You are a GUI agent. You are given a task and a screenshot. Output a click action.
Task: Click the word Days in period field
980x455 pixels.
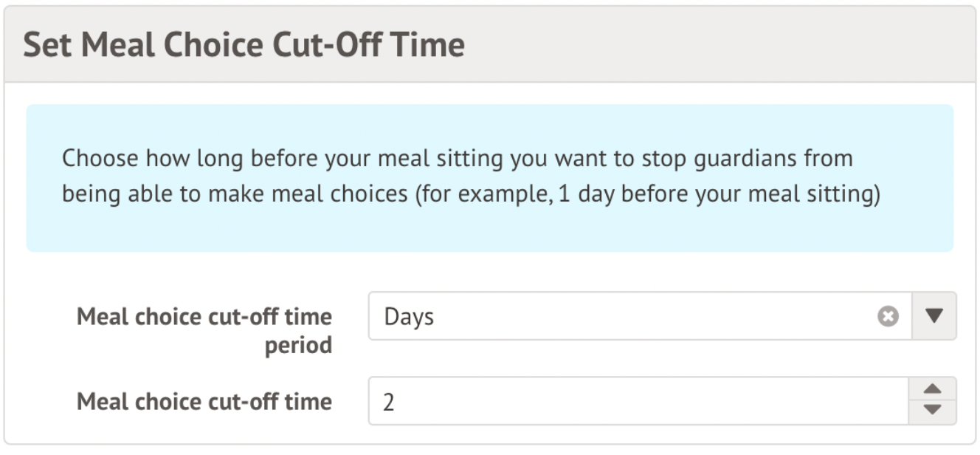click(409, 317)
